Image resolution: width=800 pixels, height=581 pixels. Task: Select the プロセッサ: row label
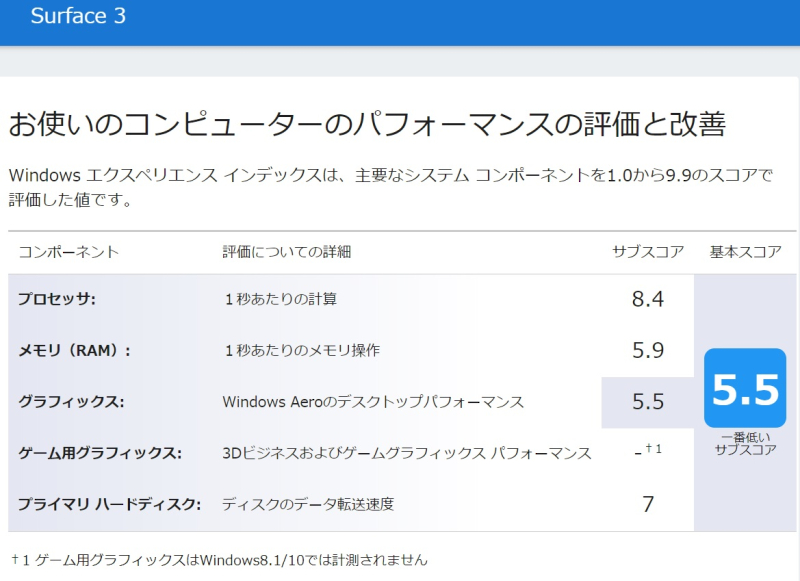[57, 299]
